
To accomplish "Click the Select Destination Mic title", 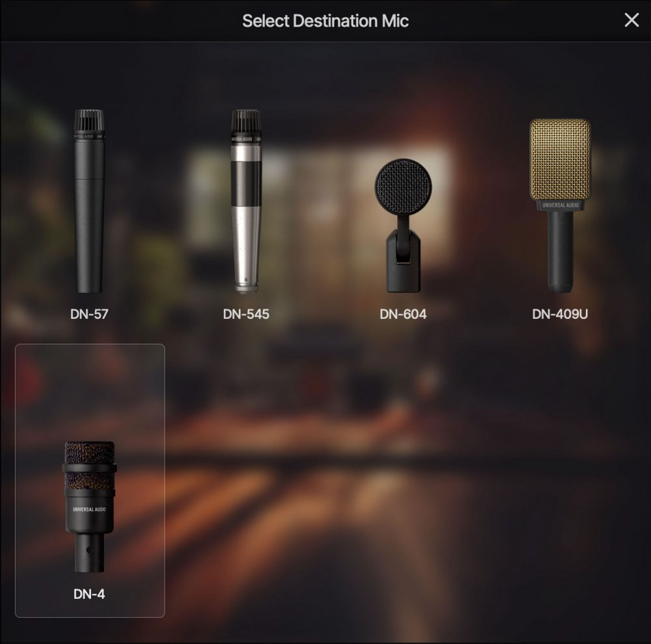I will pos(325,20).
